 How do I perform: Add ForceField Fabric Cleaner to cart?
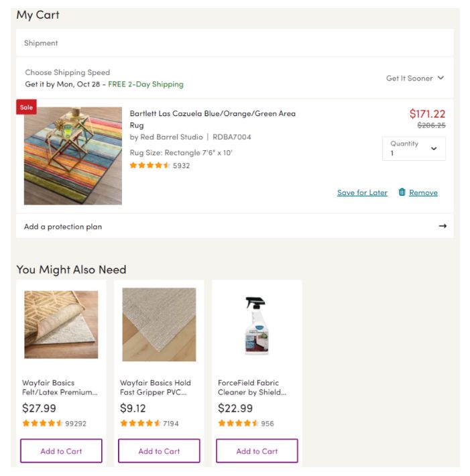[257, 451]
